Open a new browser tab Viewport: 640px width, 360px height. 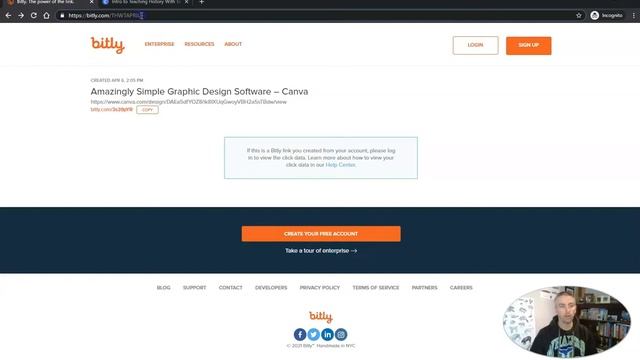pyautogui.click(x=202, y=2)
